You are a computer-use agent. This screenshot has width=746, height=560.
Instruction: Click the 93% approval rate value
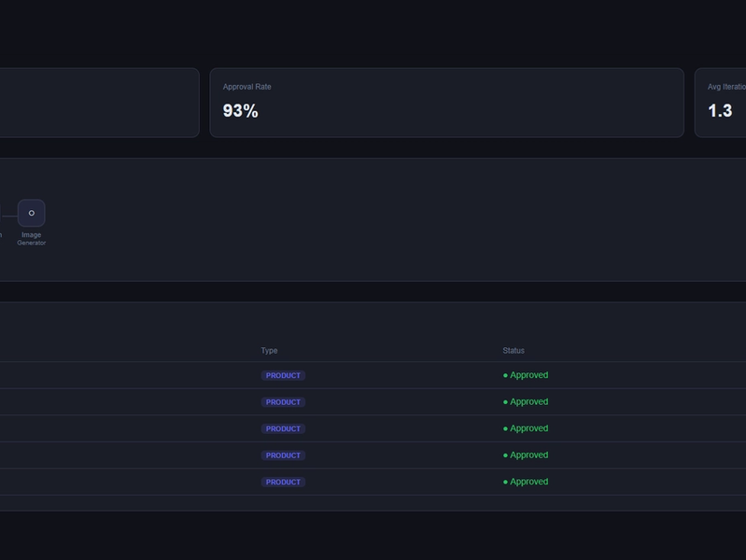click(x=240, y=111)
